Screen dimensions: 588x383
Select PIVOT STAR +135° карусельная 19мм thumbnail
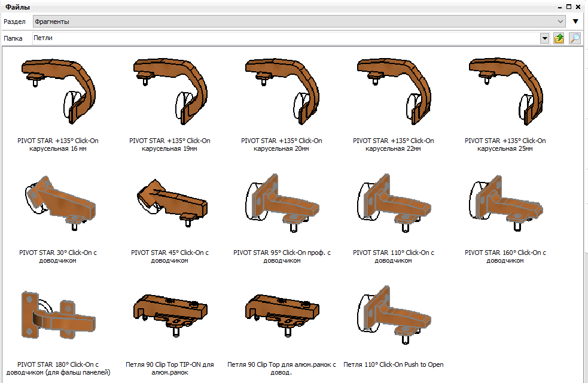pos(170,92)
